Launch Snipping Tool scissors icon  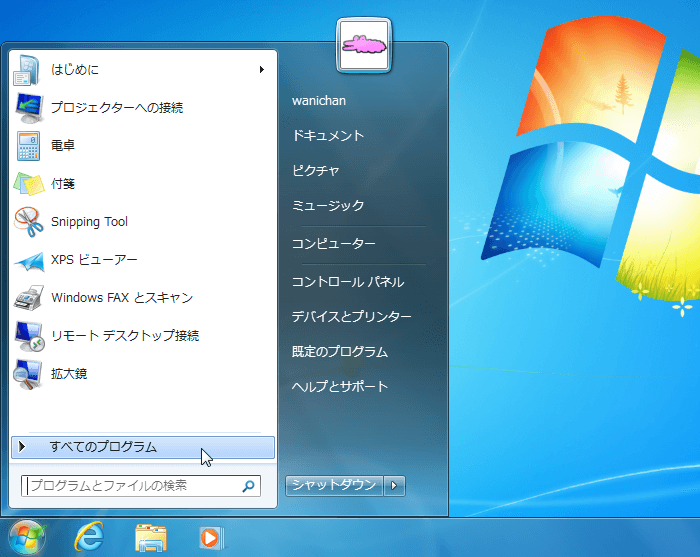coord(29,222)
